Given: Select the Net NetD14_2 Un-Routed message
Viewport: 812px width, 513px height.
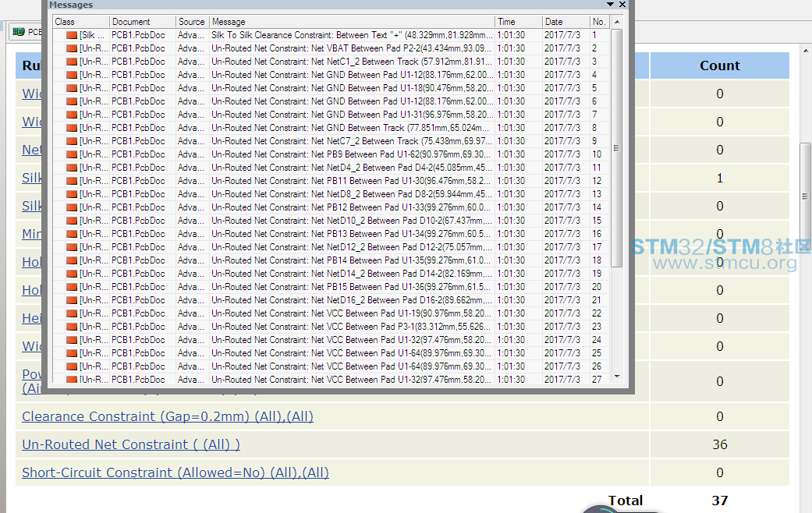Looking at the screenshot, I should pos(332,274).
